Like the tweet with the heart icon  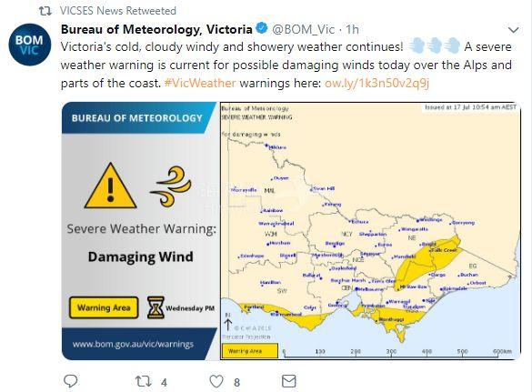[216, 381]
